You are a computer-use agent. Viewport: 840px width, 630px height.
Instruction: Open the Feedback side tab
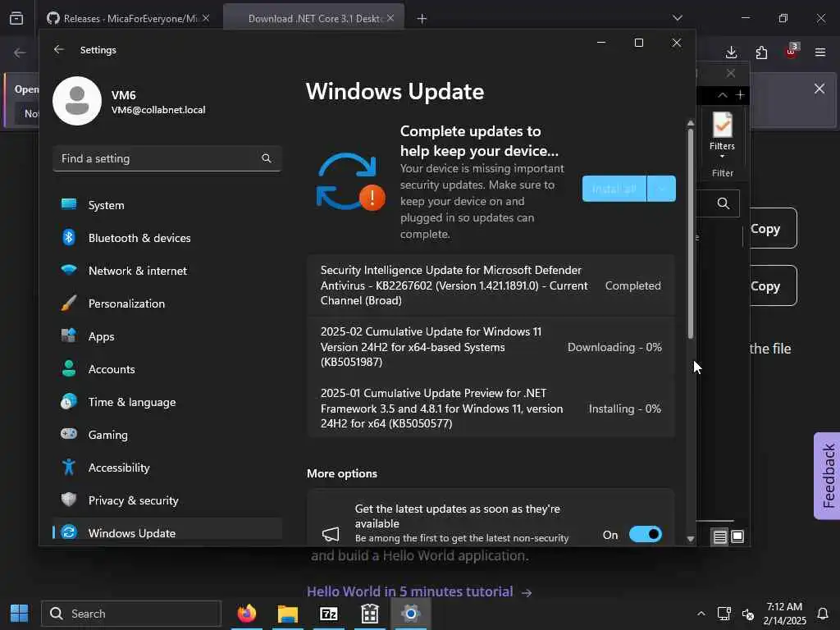[827, 476]
